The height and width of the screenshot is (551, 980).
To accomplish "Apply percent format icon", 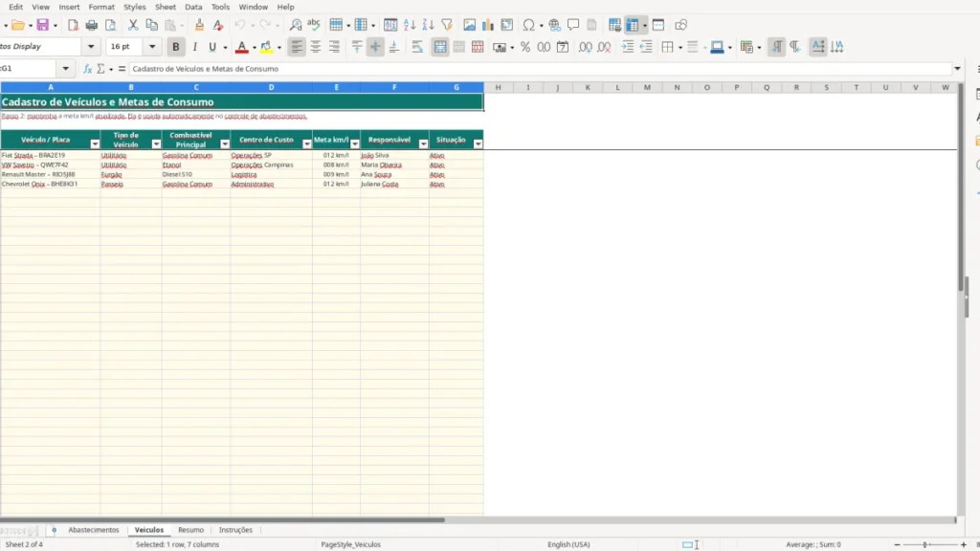I will 525,47.
